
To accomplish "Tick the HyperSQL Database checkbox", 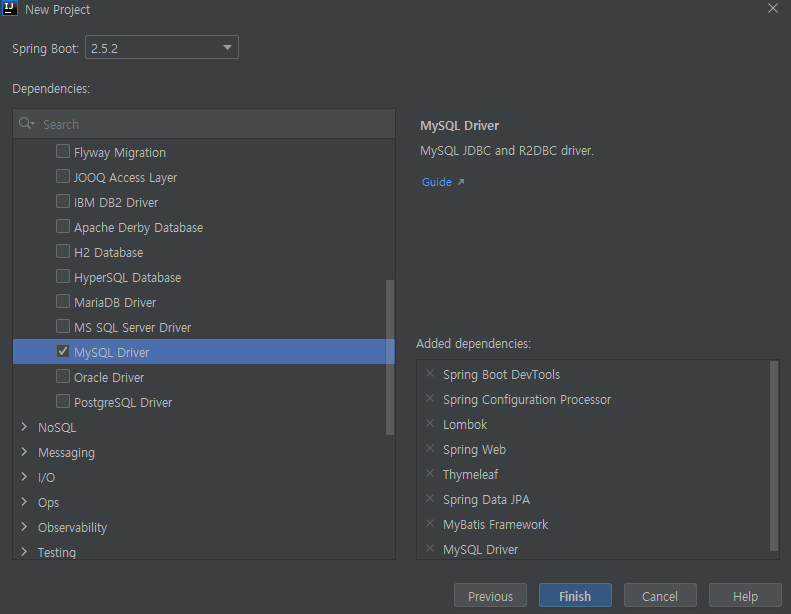I will [63, 276].
